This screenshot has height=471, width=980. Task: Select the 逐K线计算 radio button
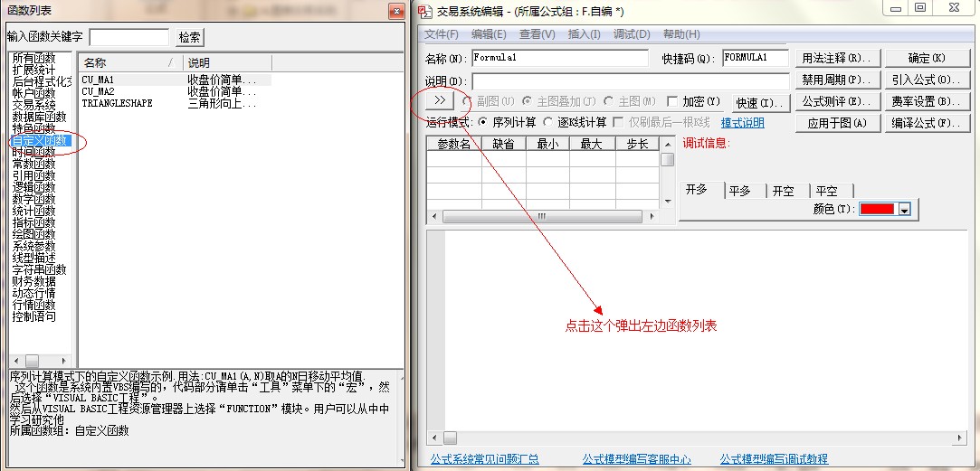(548, 122)
